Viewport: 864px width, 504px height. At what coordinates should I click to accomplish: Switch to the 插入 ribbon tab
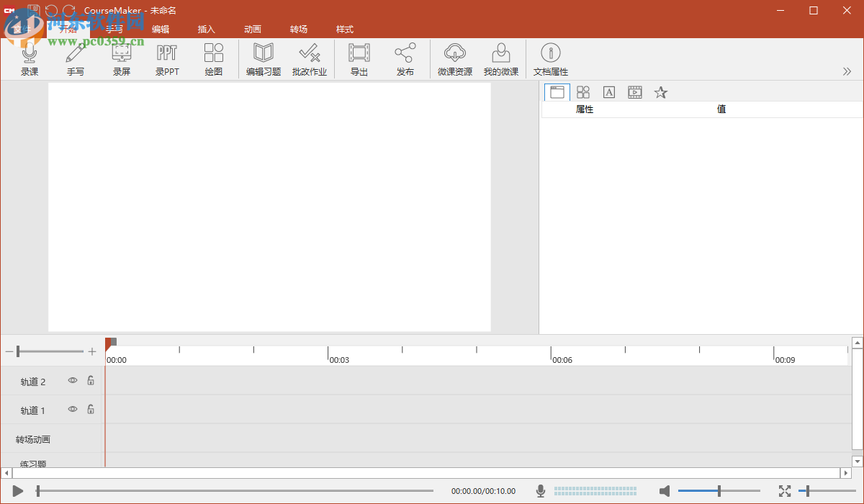(207, 29)
